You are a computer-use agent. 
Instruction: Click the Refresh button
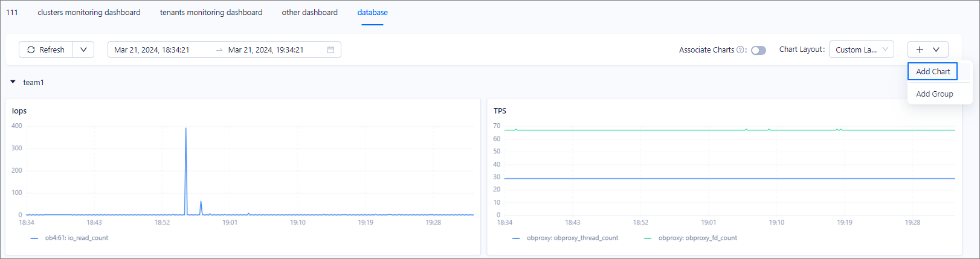coord(46,50)
